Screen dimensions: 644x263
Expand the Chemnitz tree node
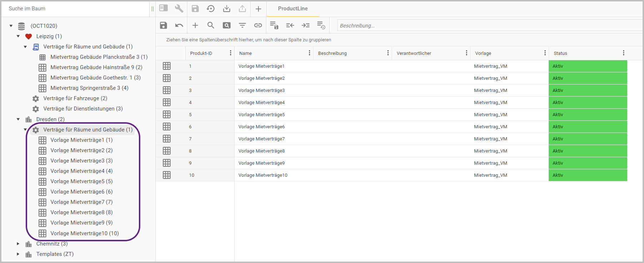pyautogui.click(x=18, y=244)
